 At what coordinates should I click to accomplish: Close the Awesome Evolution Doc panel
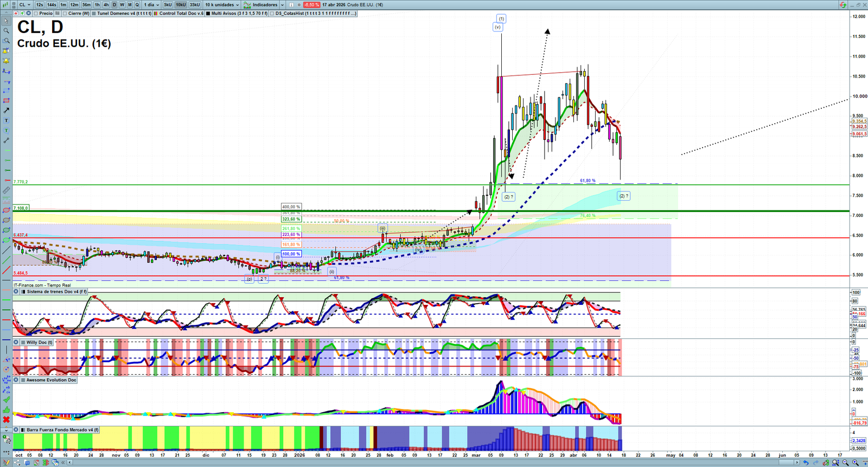click(x=16, y=380)
